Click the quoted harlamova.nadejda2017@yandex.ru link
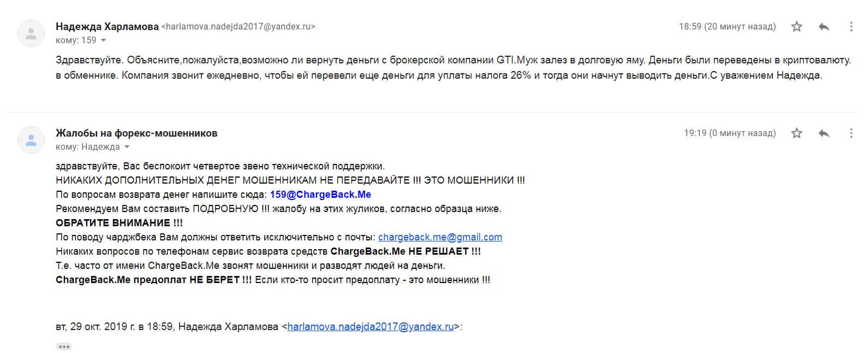Image resolution: width=868 pixels, height=353 pixels. (371, 327)
